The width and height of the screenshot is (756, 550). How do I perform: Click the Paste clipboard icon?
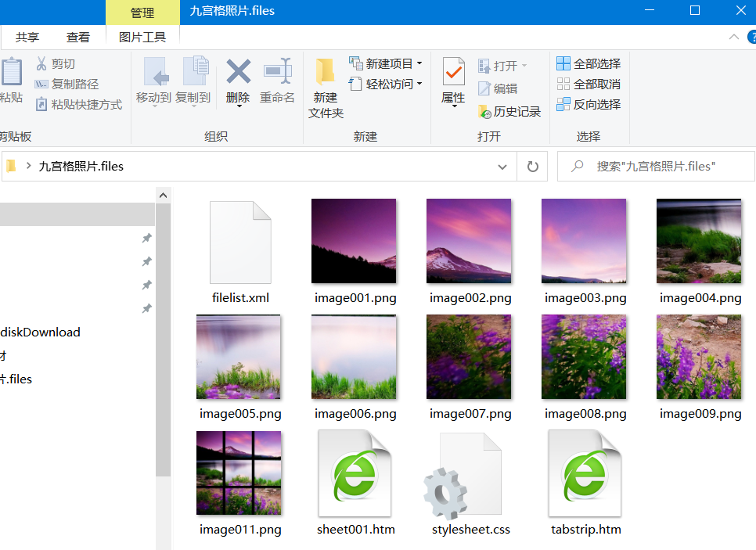11,72
